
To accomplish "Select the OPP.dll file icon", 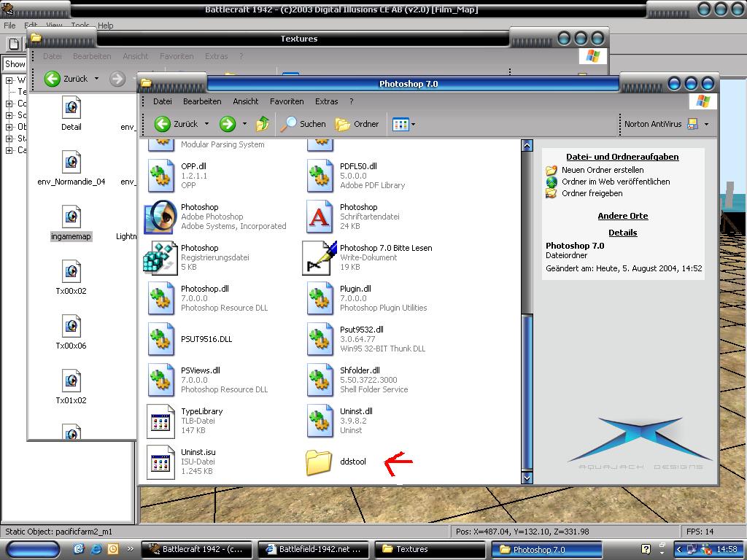I will click(x=160, y=176).
